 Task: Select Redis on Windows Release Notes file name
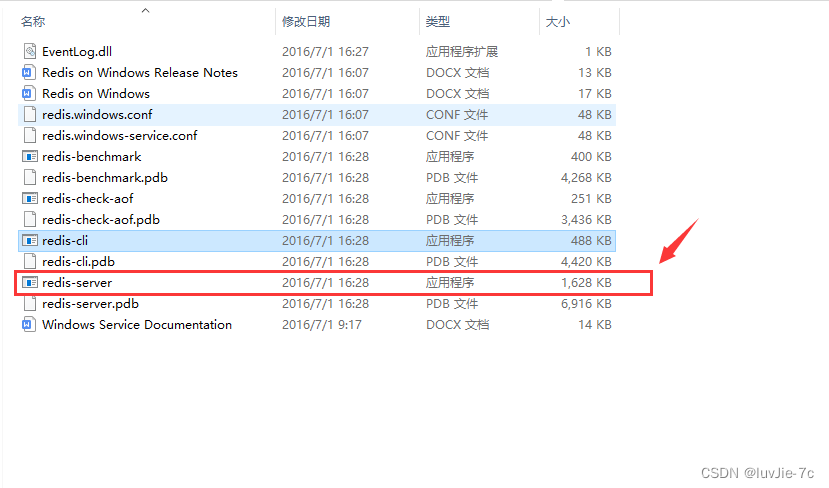[x=140, y=72]
